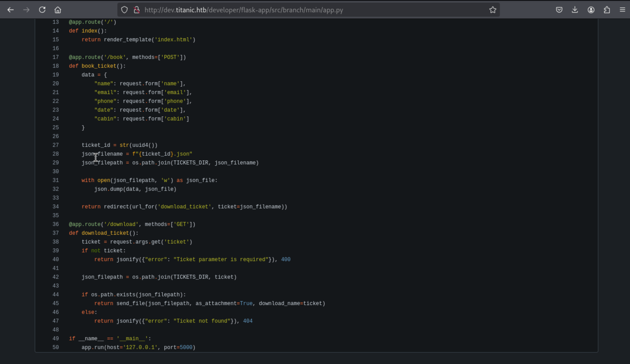The image size is (630, 364).
Task: Click the insecure connection lock icon
Action: tap(137, 10)
